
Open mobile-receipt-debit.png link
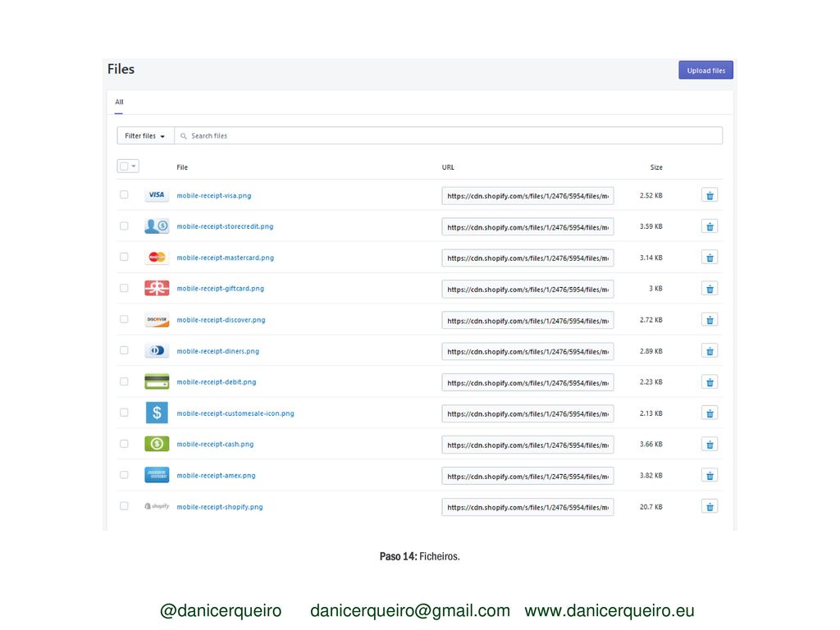tap(217, 382)
